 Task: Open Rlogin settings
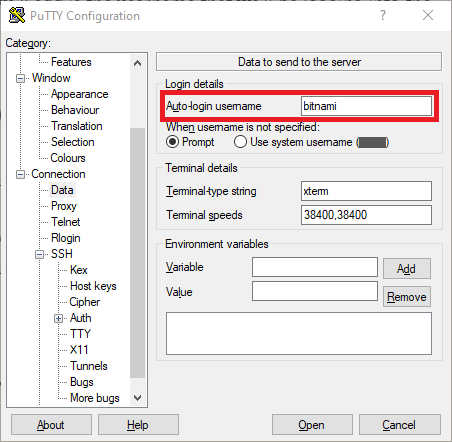tap(66, 238)
